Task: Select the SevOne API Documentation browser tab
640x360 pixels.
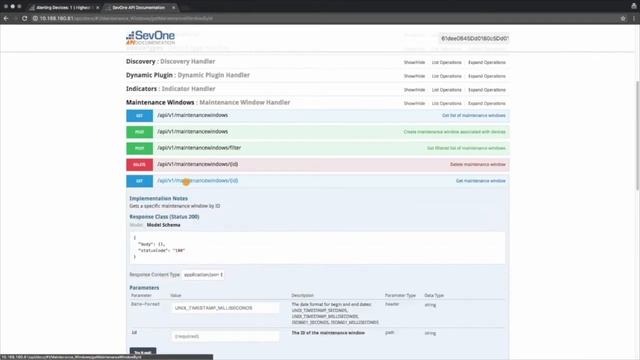Action: (138, 7)
